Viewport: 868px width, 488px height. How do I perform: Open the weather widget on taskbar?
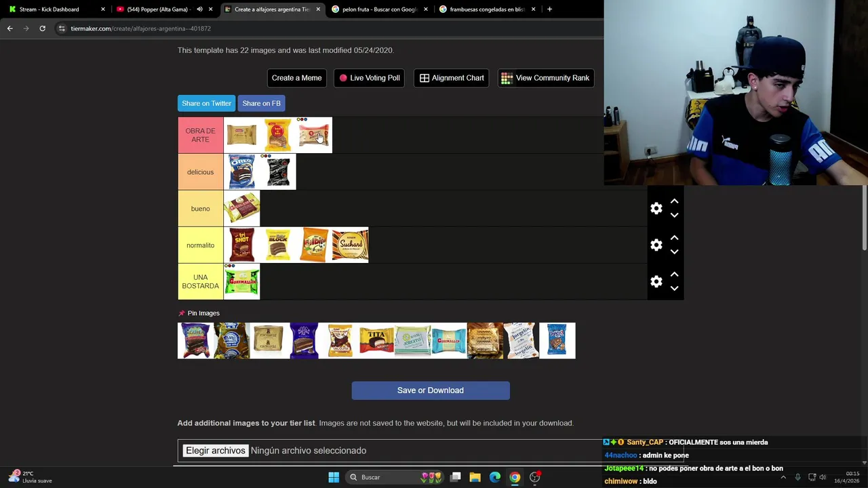31,477
